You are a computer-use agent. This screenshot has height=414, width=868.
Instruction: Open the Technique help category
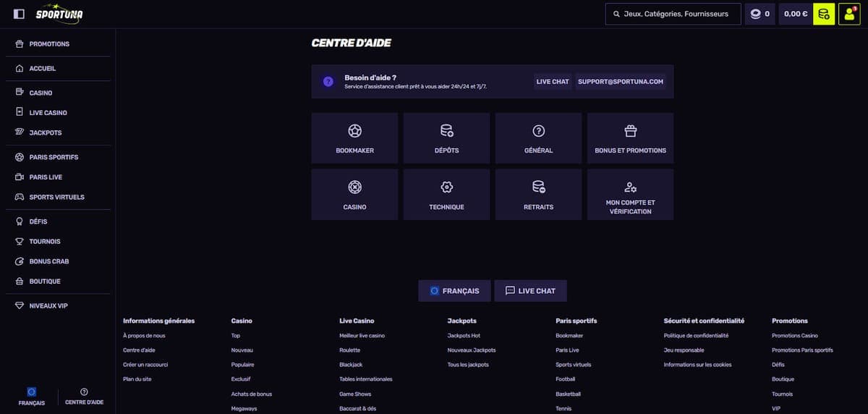click(x=446, y=194)
